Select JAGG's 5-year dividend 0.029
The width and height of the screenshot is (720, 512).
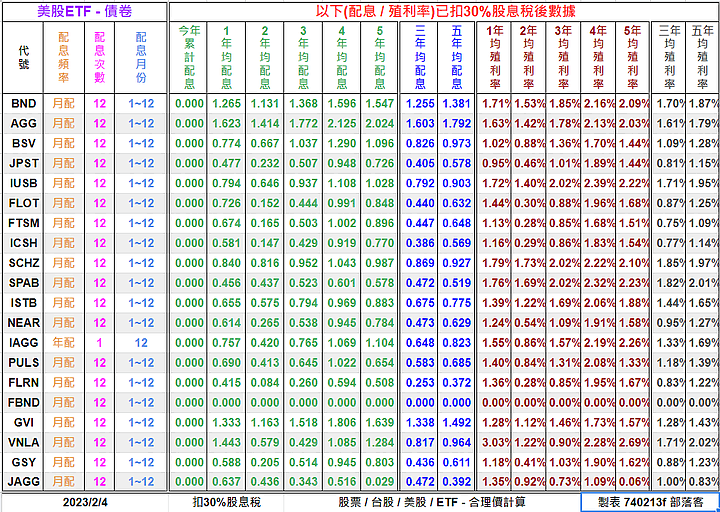pyautogui.click(x=380, y=482)
